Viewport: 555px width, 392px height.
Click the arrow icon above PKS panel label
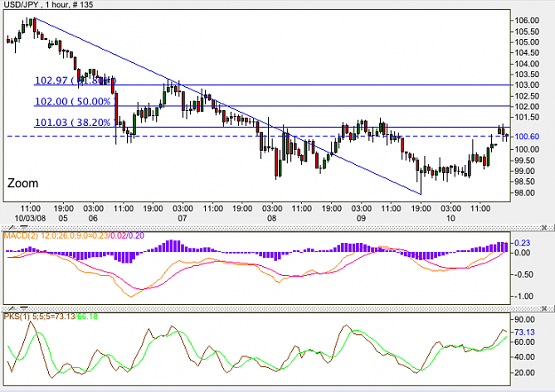[x=11, y=309]
